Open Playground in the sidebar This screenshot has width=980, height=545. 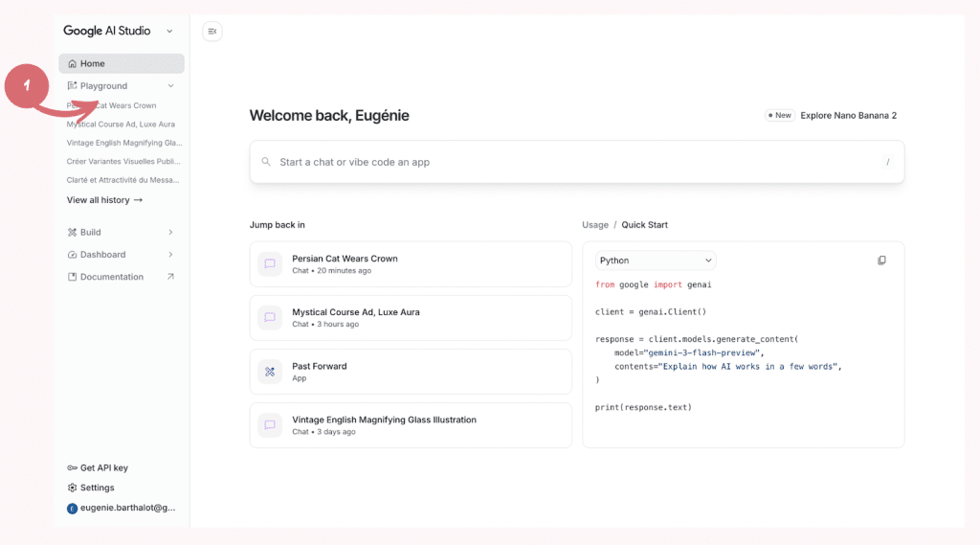(x=122, y=85)
